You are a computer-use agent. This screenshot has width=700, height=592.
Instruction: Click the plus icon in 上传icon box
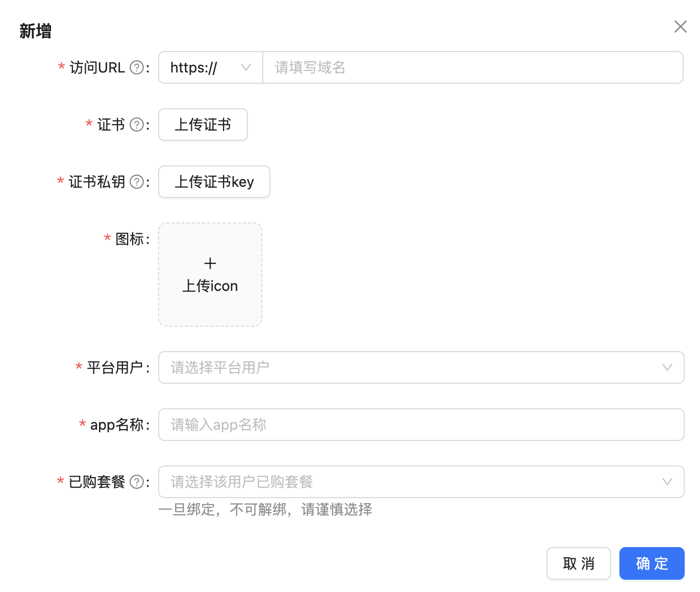pyautogui.click(x=210, y=263)
